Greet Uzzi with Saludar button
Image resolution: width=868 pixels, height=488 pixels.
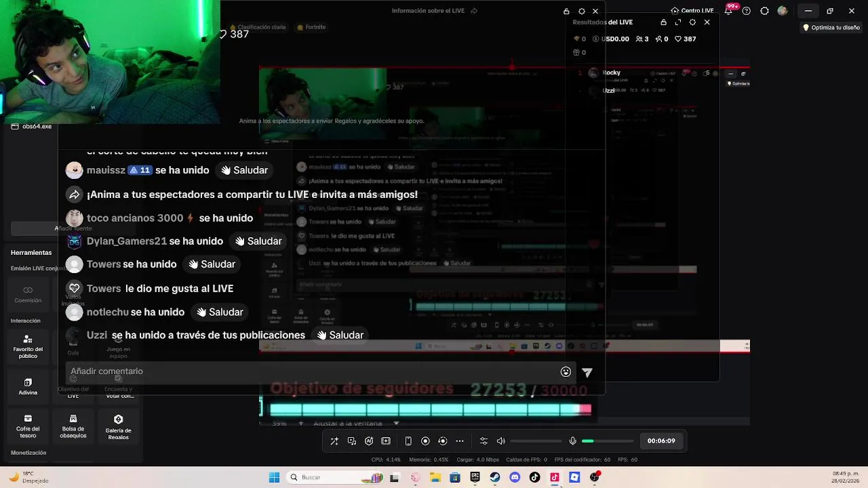340,335
